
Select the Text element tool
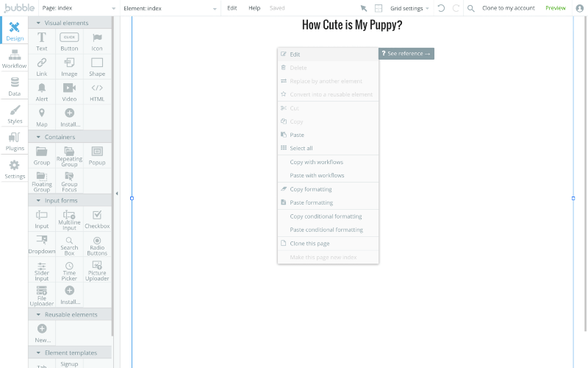coord(42,41)
